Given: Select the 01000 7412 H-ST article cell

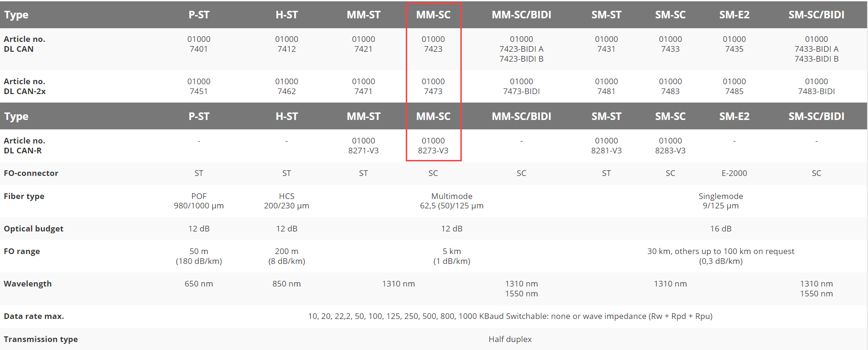Looking at the screenshot, I should [286, 44].
